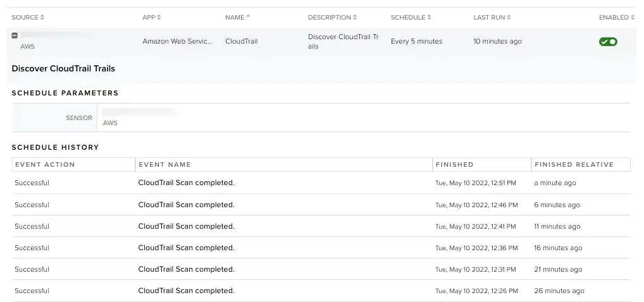Sort by the DESCRIPTION column arrows
The height and width of the screenshot is (302, 644).
(355, 17)
